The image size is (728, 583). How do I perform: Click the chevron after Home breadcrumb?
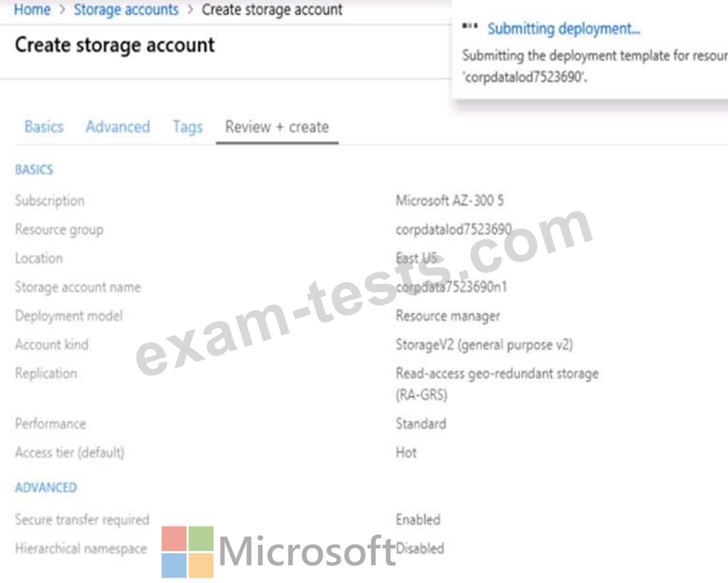62,10
